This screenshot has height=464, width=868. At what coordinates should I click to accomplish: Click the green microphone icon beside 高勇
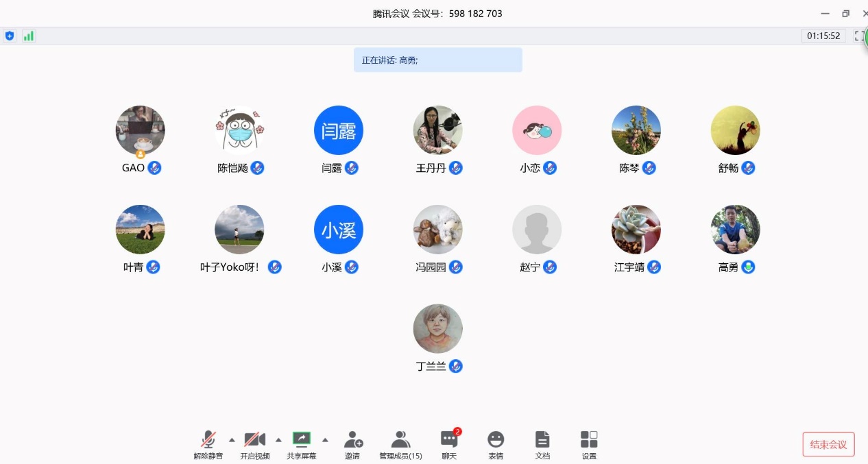(x=748, y=267)
